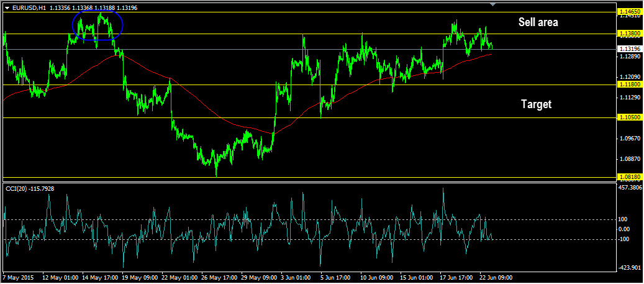Viewport: 644px width, 284px height.
Task: Click the grey chart shift marker at top
Action: click(x=493, y=4)
